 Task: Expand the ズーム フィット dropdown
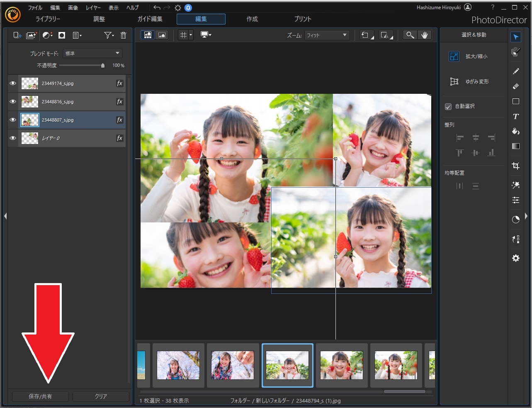[327, 35]
